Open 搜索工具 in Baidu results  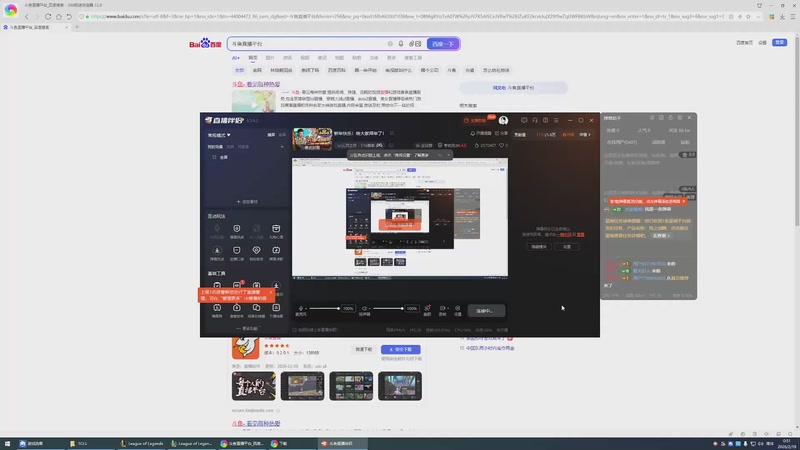point(413,58)
